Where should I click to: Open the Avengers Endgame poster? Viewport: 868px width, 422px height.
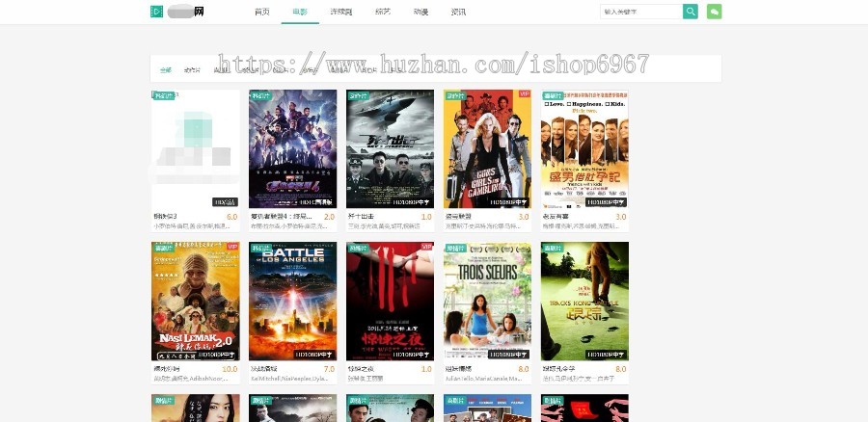pos(293,148)
